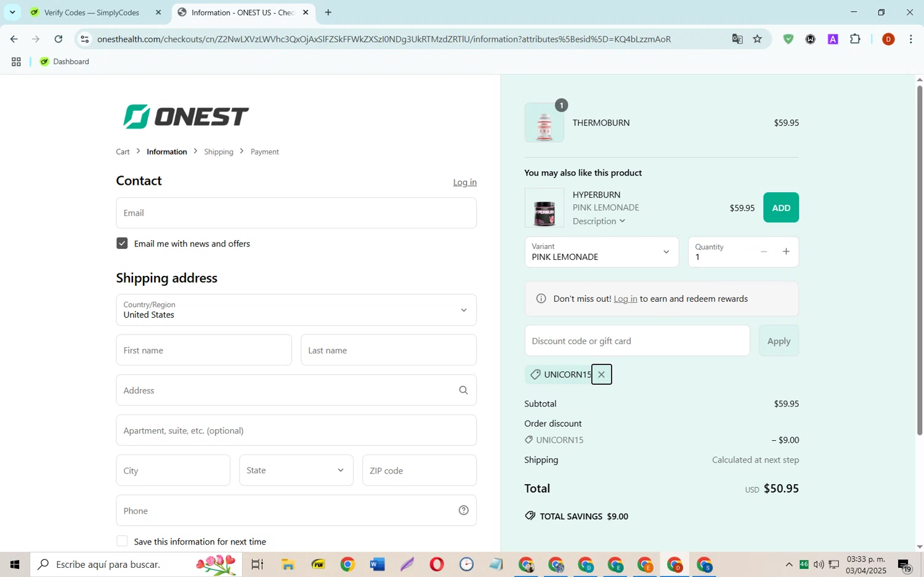Expand the HYPERBURN Description

(x=599, y=221)
